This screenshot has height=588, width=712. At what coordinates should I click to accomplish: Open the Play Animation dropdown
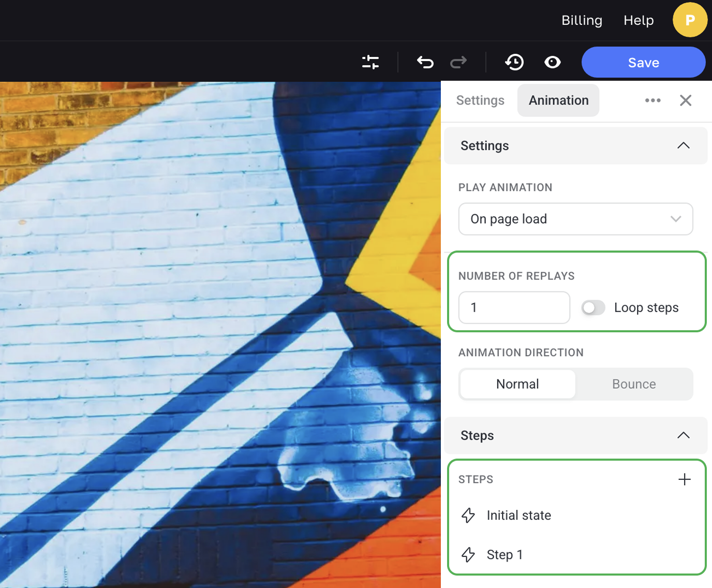click(x=575, y=219)
